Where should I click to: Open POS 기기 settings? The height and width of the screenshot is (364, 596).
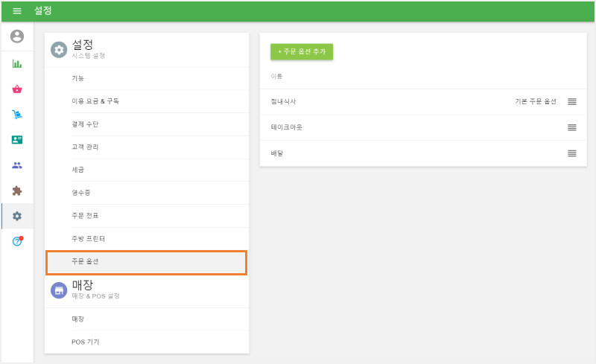pos(85,342)
